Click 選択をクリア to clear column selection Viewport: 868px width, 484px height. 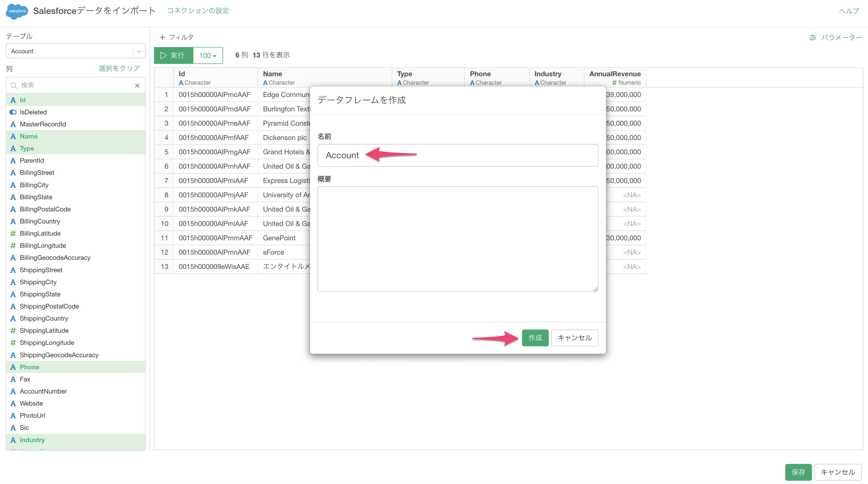(119, 68)
